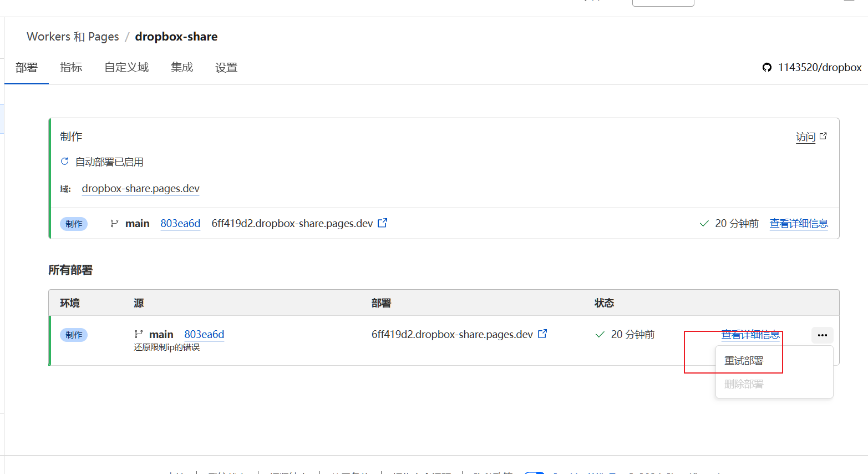Click the branch icon in the 制作 summary card
The height and width of the screenshot is (474, 868).
pyautogui.click(x=114, y=223)
